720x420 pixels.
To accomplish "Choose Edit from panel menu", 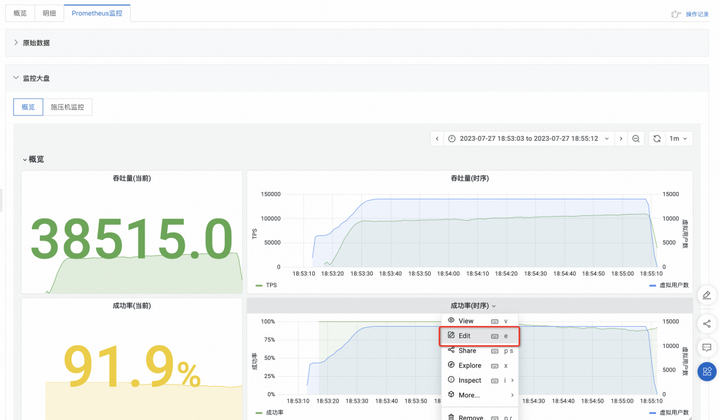I will tap(479, 336).
